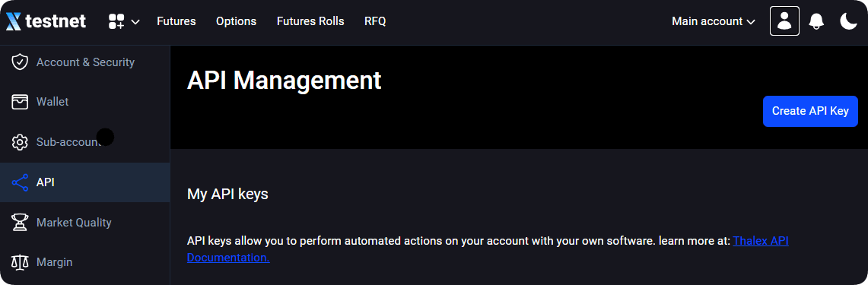Expand the Main account dropdown
The width and height of the screenshot is (868, 285).
point(714,21)
